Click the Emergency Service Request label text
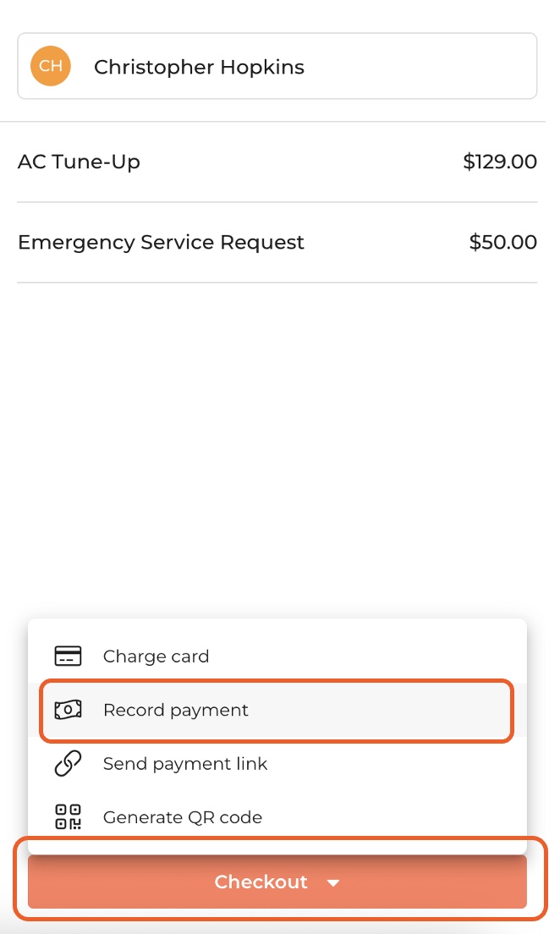This screenshot has height=934, width=560. click(161, 243)
